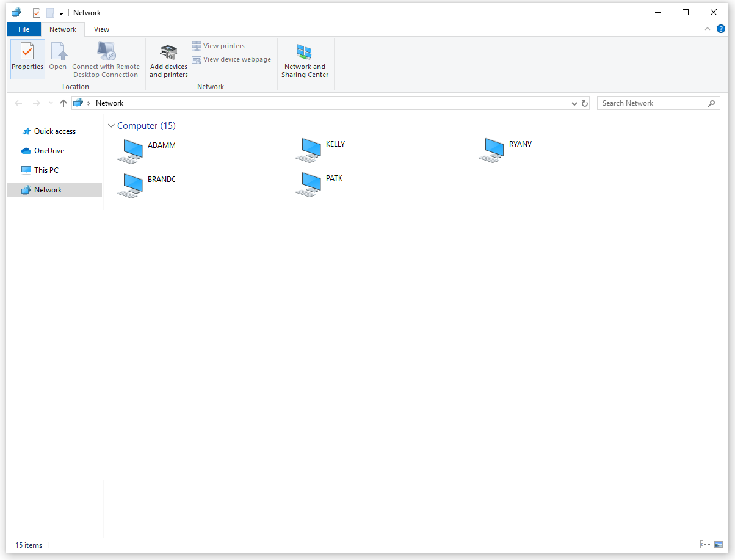This screenshot has width=735, height=560.
Task: Select Network in navigation pane
Action: coord(54,190)
